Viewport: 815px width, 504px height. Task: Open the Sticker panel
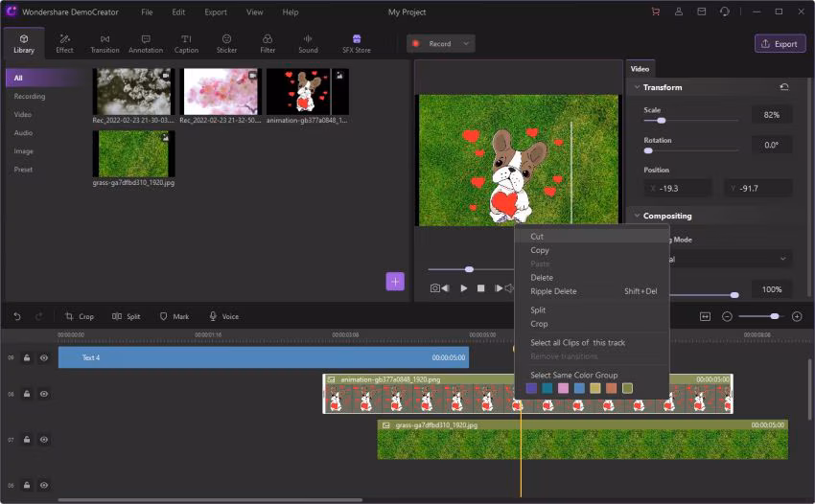tap(226, 44)
